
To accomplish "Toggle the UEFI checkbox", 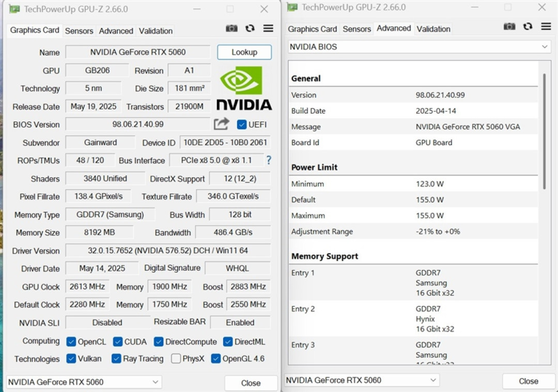I will [242, 124].
